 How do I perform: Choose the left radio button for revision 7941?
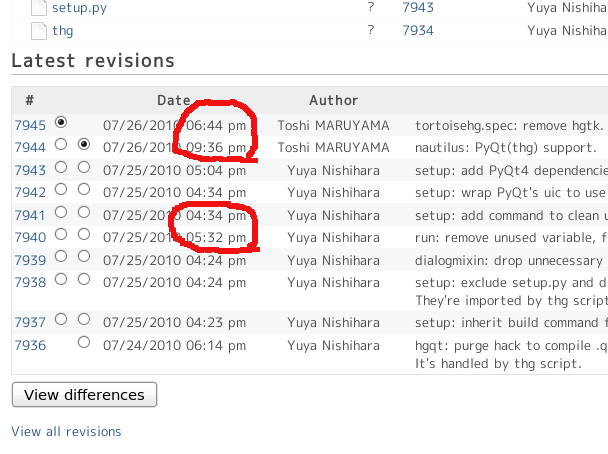(x=62, y=212)
